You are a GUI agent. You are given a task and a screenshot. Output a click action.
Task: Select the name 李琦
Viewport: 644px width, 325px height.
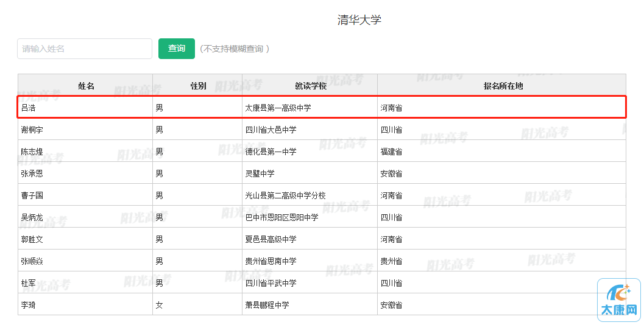(x=29, y=305)
